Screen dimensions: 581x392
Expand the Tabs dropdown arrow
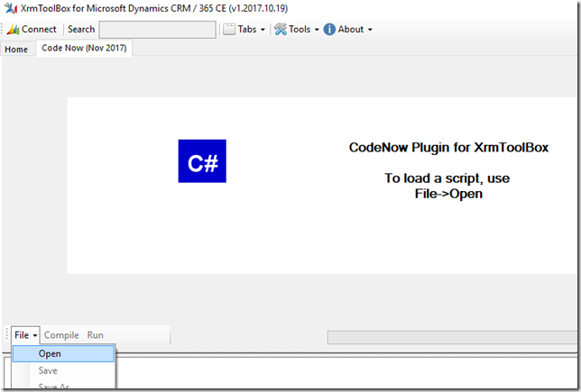click(x=263, y=30)
